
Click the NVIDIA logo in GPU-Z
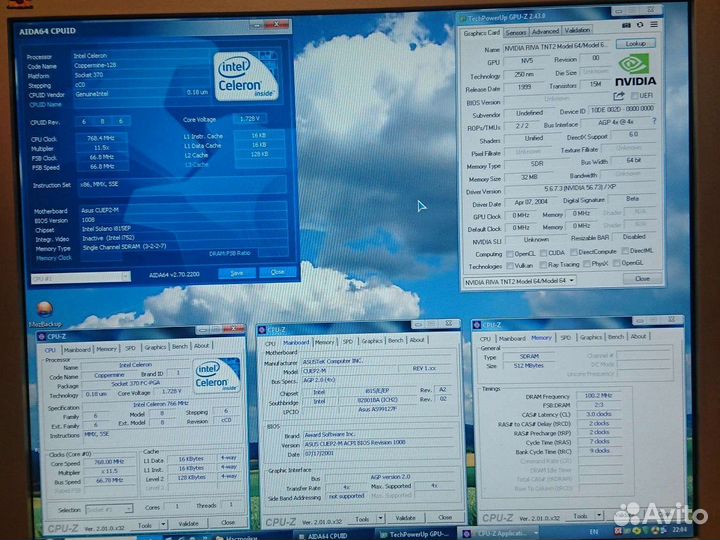(635, 70)
